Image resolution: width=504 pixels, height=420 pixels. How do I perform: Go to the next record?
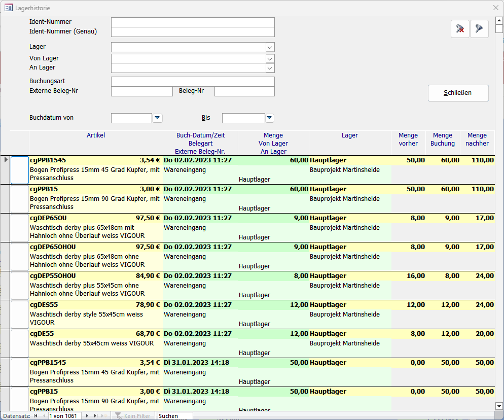(87, 416)
